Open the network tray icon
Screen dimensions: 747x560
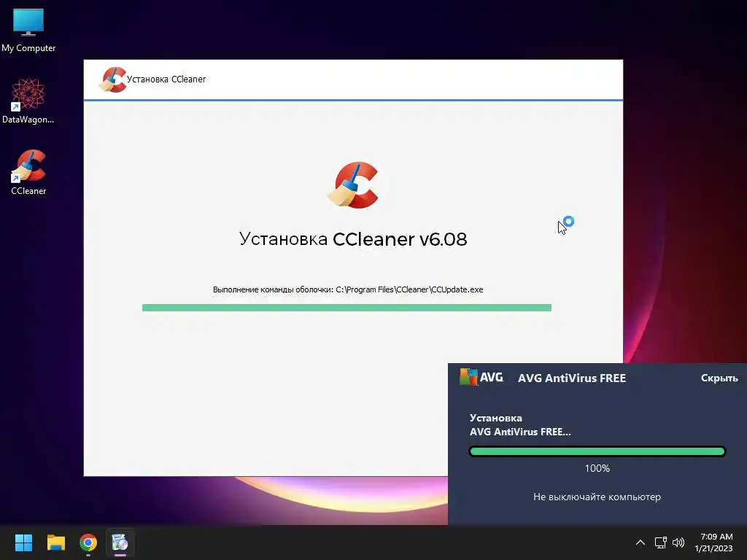(x=660, y=542)
